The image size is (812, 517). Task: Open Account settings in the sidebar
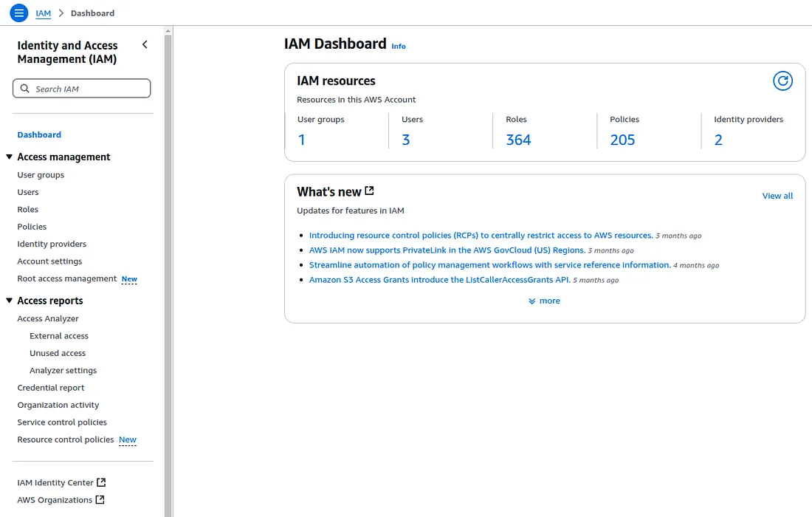49,261
